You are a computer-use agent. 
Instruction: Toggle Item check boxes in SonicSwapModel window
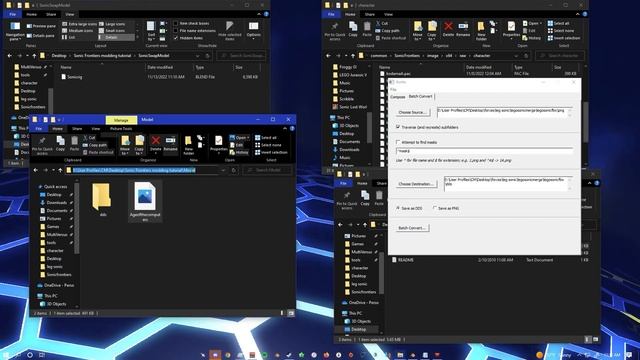[x=192, y=23]
